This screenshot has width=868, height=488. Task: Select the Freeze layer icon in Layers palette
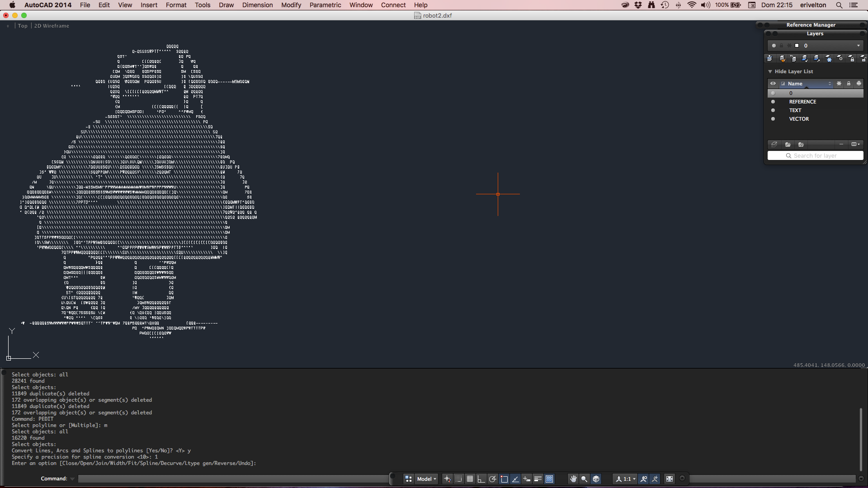coord(828,59)
